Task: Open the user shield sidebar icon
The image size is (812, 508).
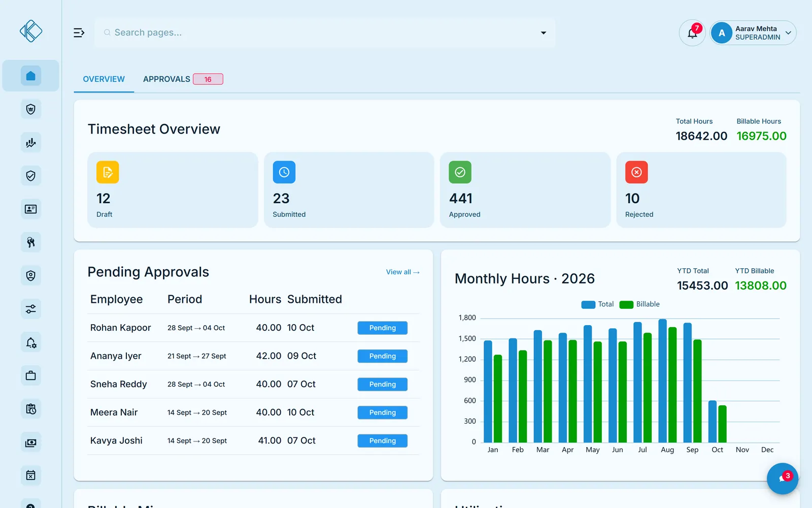Action: point(30,276)
